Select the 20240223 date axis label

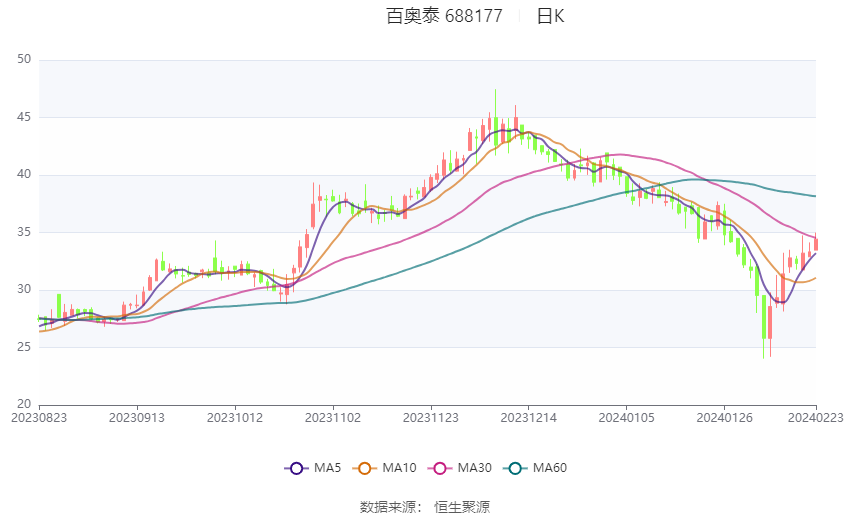[x=815, y=418]
